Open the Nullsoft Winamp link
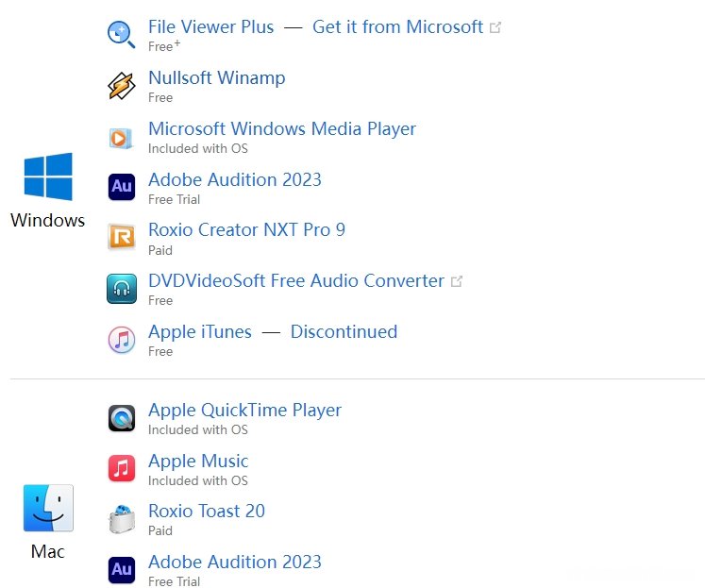 pos(217,77)
